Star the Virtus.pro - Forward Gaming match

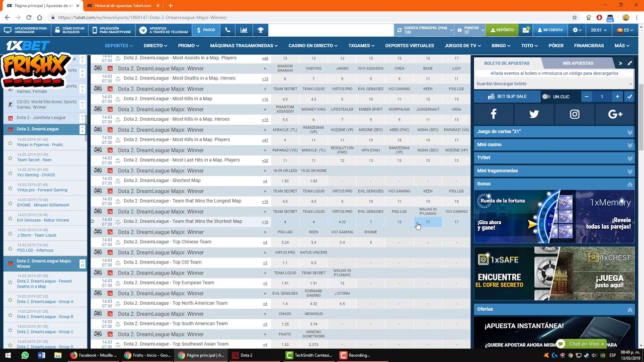10,188
